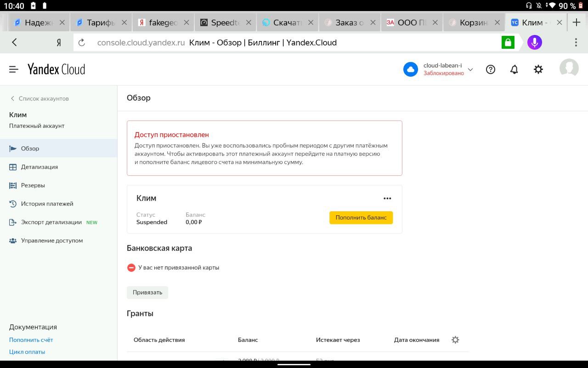Return to Список аккаунтов
The image size is (588, 368).
click(40, 98)
